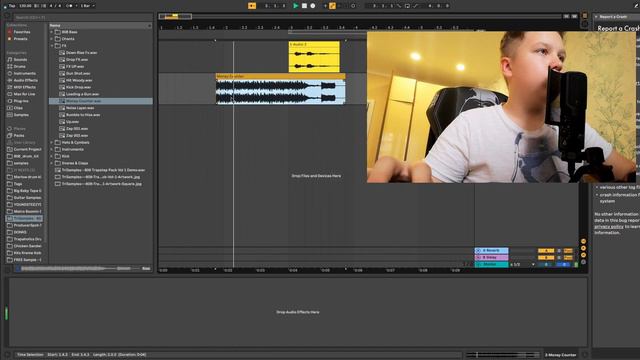Screen dimensions: 640x360
Task: Click the Tap tempo button
Action: click(12, 6)
